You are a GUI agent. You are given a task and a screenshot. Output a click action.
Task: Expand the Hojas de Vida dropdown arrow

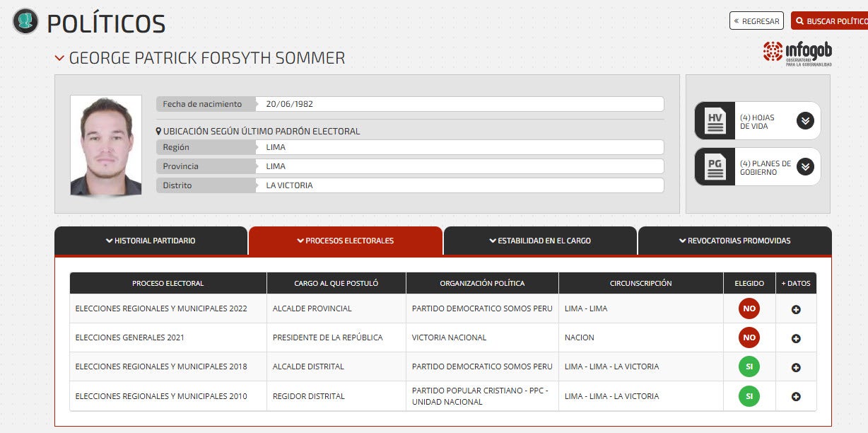coord(805,121)
